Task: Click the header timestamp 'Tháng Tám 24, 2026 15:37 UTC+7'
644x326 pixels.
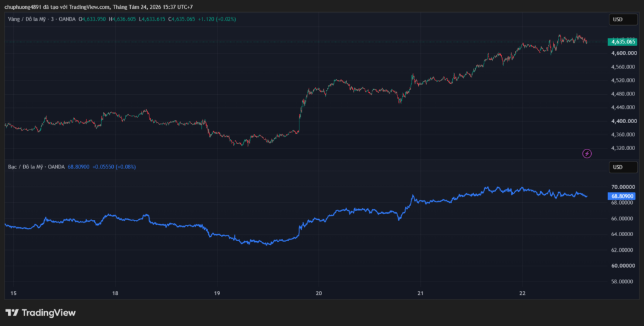Action: click(153, 7)
